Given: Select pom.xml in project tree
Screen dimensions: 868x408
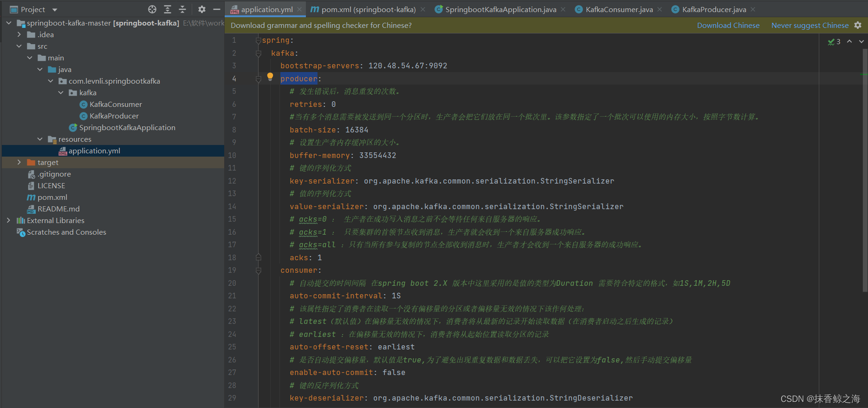Looking at the screenshot, I should (x=52, y=197).
